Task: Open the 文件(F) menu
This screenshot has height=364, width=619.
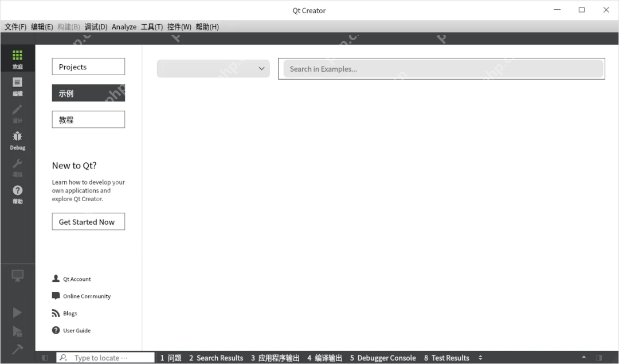Action: pyautogui.click(x=15, y=26)
